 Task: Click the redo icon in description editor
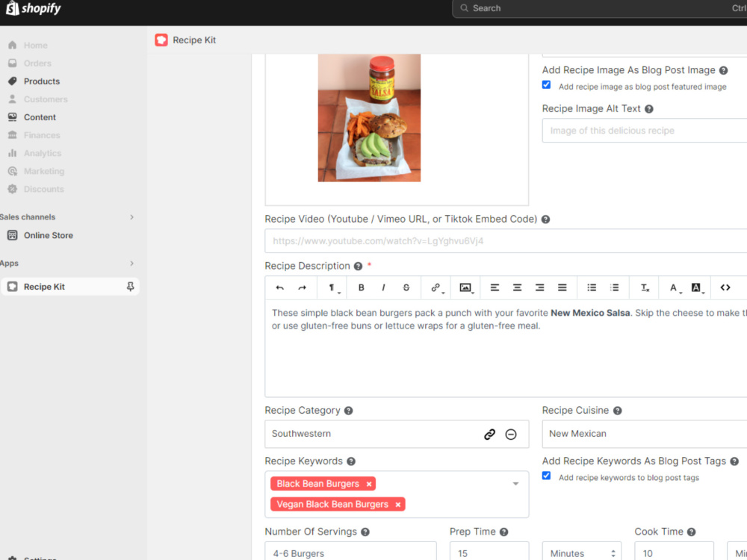pyautogui.click(x=302, y=287)
